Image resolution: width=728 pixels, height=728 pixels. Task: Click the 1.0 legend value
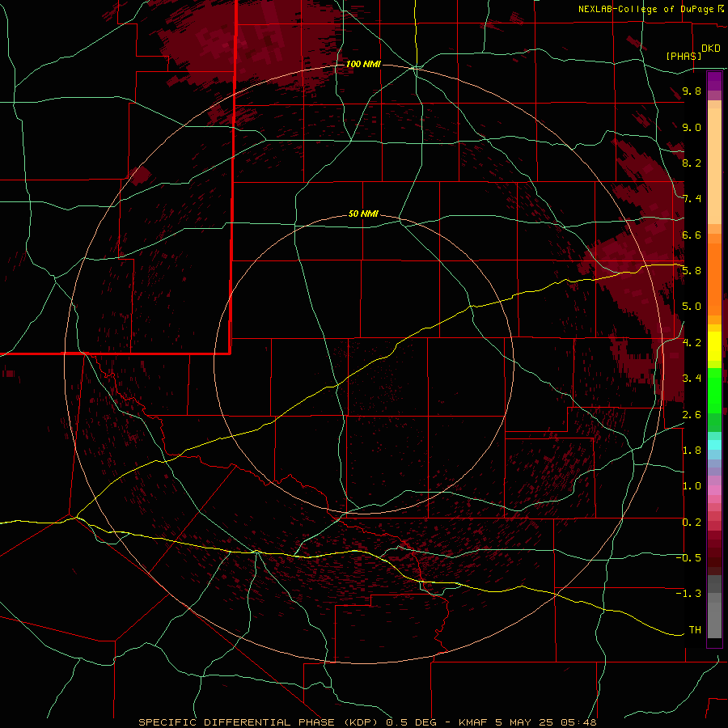692,486
